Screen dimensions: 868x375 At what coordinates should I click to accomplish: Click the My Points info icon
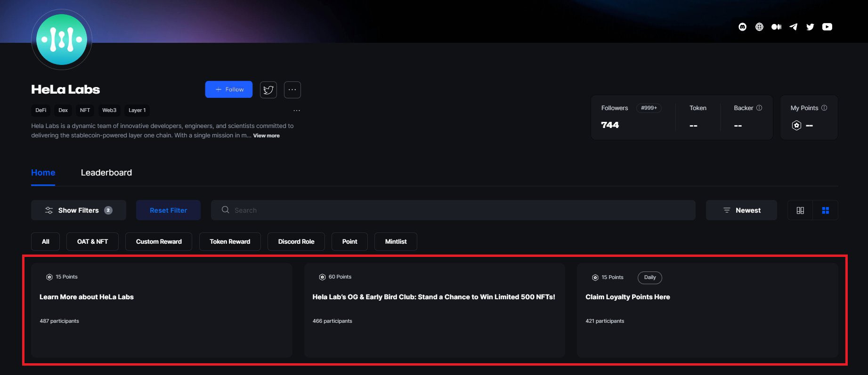click(824, 108)
